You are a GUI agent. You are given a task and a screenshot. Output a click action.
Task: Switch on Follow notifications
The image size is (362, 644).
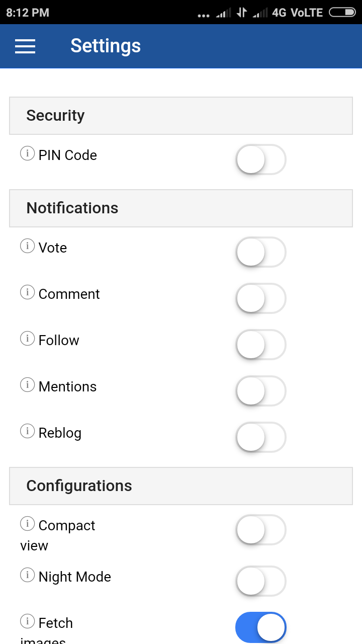pos(260,345)
